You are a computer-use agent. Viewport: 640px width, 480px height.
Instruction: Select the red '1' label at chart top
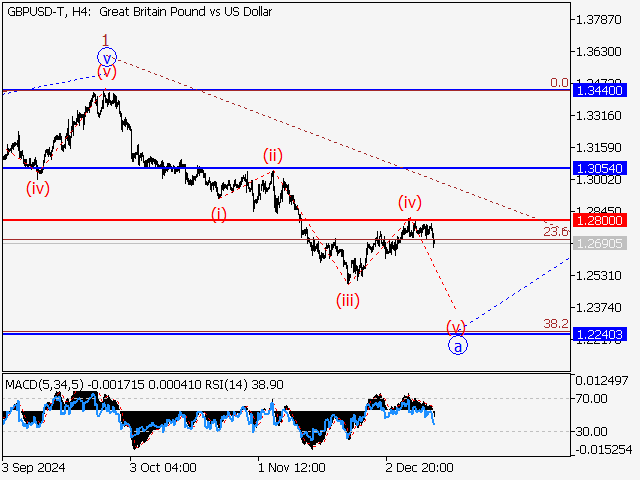click(x=106, y=39)
